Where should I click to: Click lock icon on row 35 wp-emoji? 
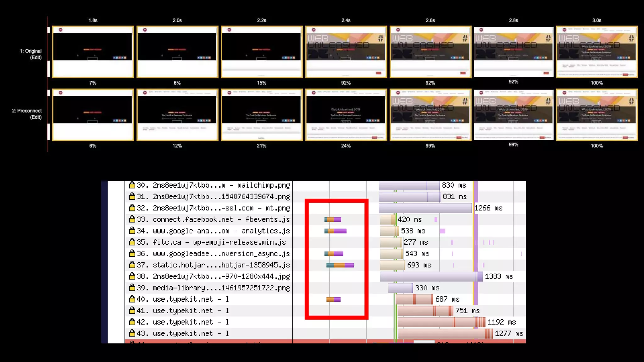coord(132,242)
